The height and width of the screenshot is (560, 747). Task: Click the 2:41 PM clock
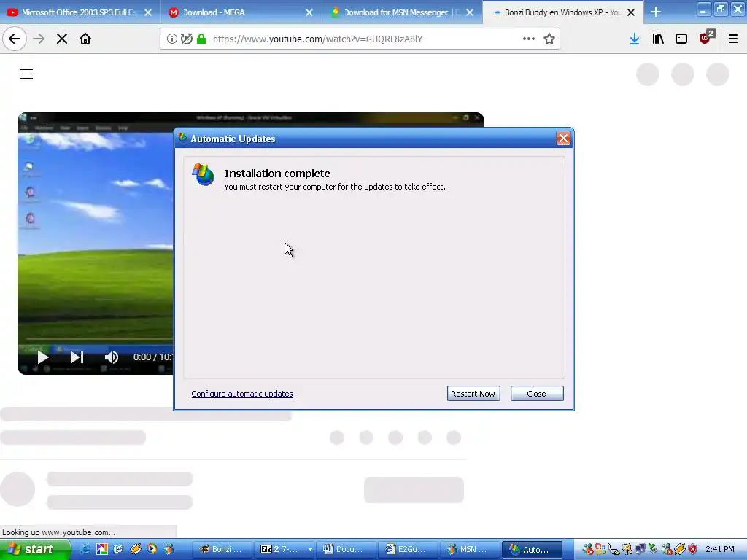720,549
